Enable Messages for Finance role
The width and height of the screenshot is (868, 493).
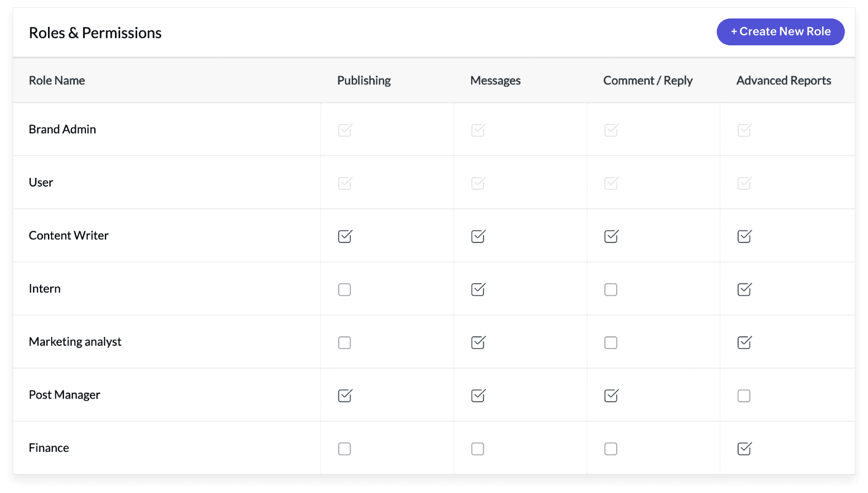pos(478,449)
